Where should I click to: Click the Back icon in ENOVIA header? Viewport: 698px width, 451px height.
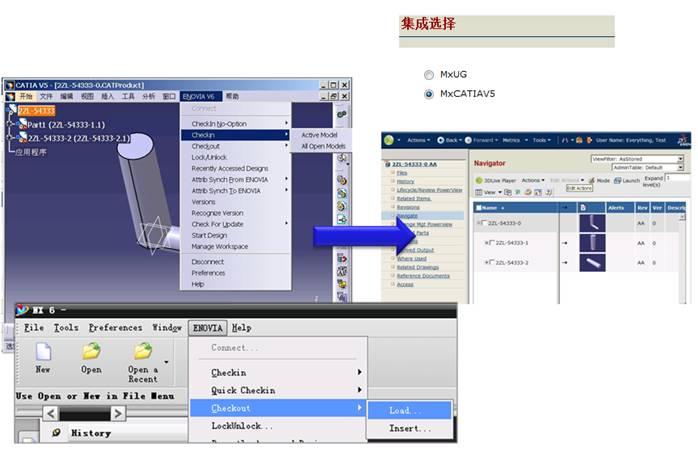pyautogui.click(x=441, y=140)
